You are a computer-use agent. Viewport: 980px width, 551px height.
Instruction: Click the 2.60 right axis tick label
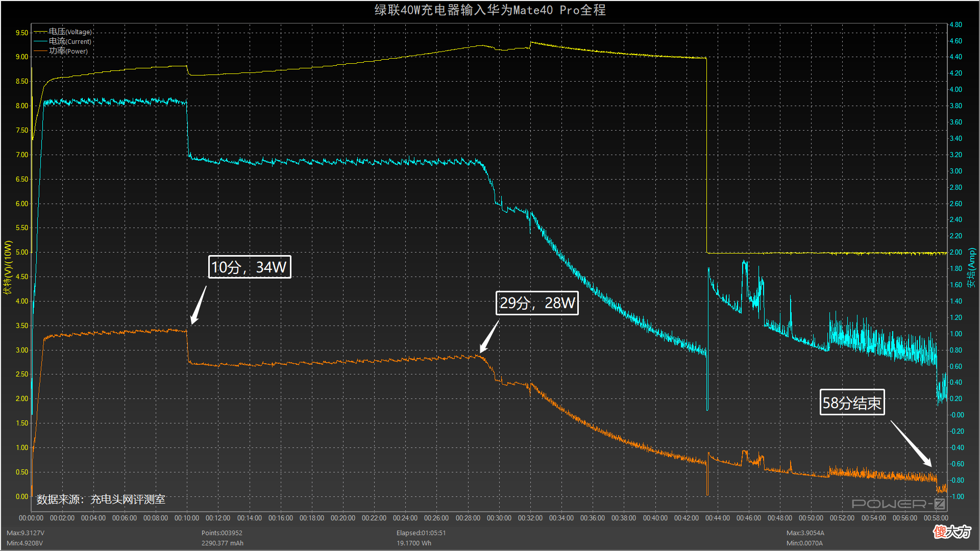tap(955, 204)
